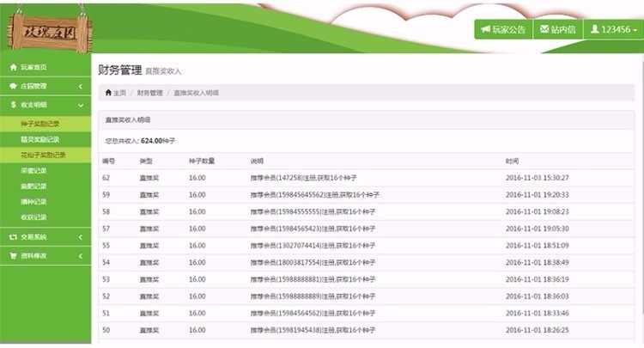Open the 站内信 messages button
Image resolution: width=644 pixels, height=348 pixels.
pyautogui.click(x=558, y=29)
